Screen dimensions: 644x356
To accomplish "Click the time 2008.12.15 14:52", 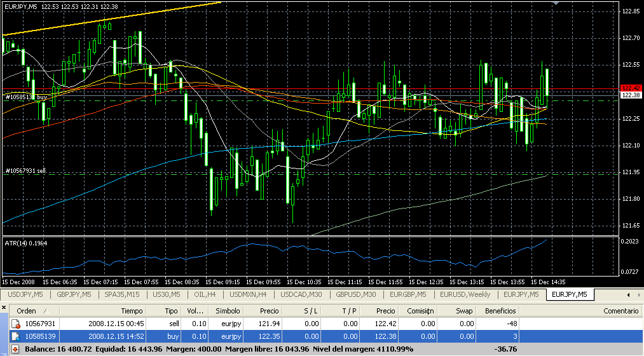I will click(116, 336).
